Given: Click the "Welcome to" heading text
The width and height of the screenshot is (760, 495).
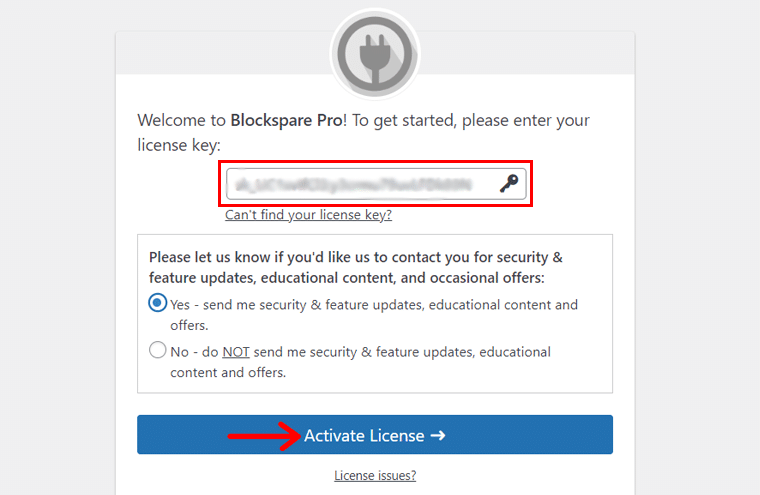Looking at the screenshot, I should click(182, 120).
